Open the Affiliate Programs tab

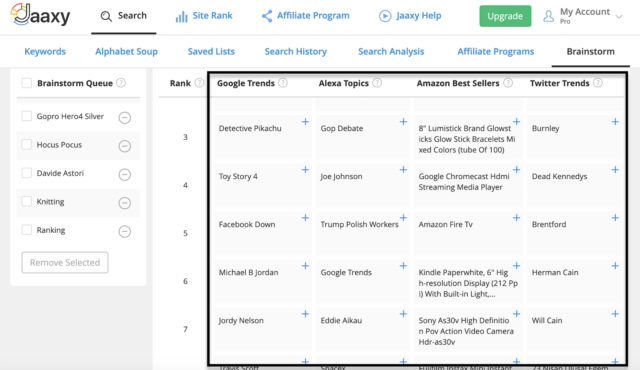coord(496,51)
